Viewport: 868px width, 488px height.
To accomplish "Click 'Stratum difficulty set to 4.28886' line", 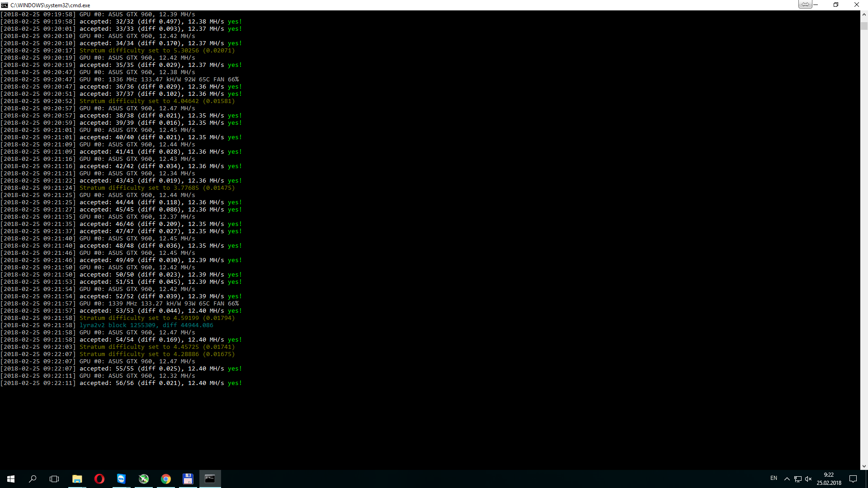I will 118,354.
